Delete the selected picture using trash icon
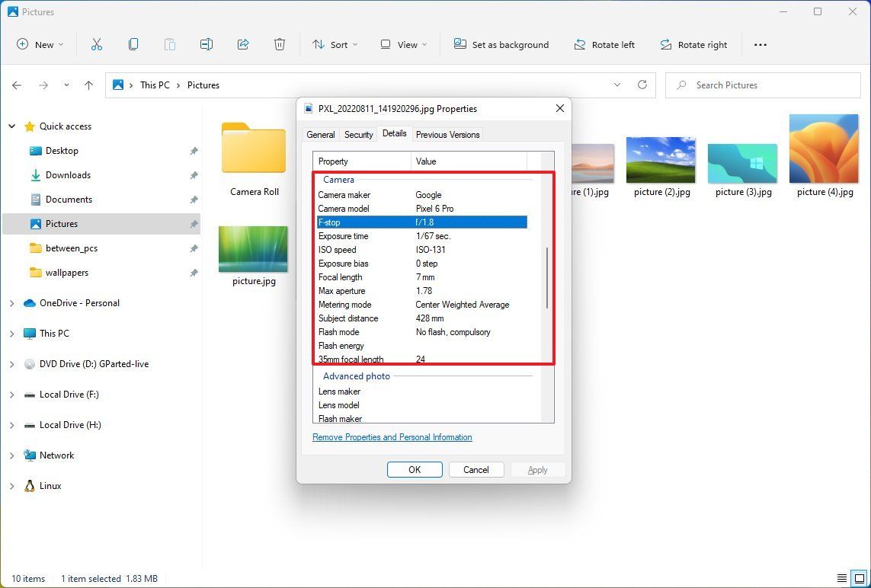Viewport: 871px width, 588px height. point(280,44)
